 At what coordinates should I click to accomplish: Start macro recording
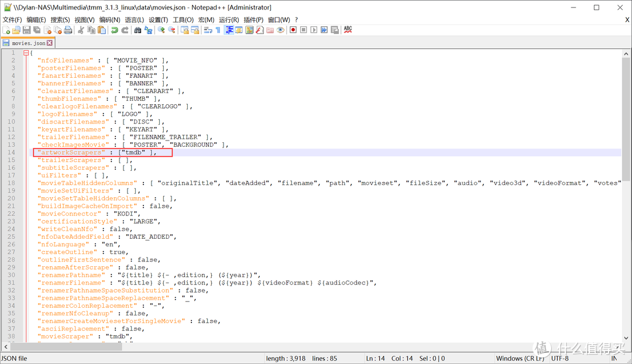pos(293,30)
